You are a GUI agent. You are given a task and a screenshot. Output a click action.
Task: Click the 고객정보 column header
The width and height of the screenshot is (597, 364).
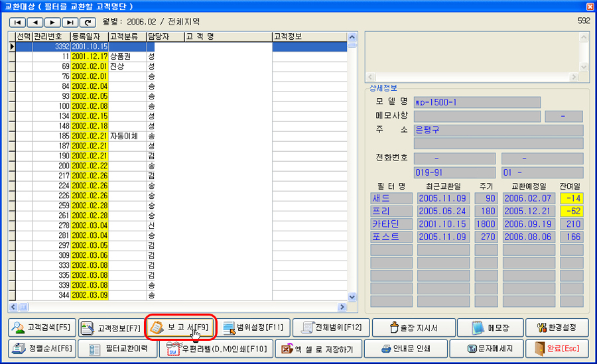coord(310,36)
